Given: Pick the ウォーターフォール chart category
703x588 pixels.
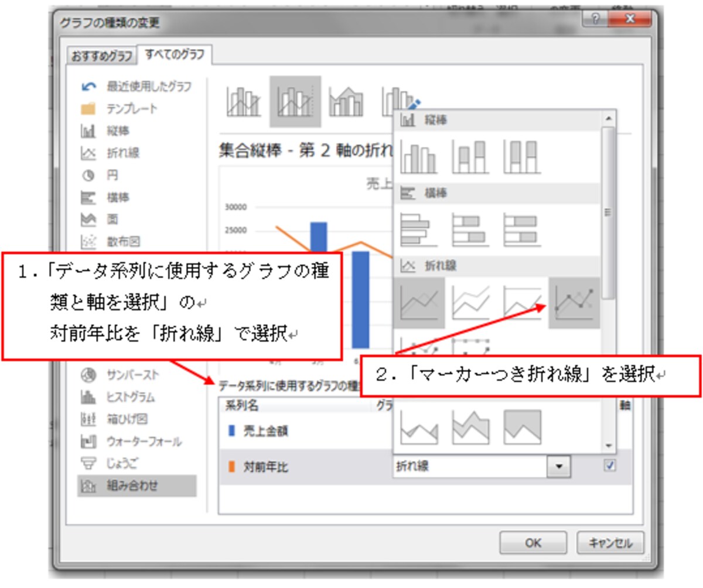Looking at the screenshot, I should (x=131, y=441).
